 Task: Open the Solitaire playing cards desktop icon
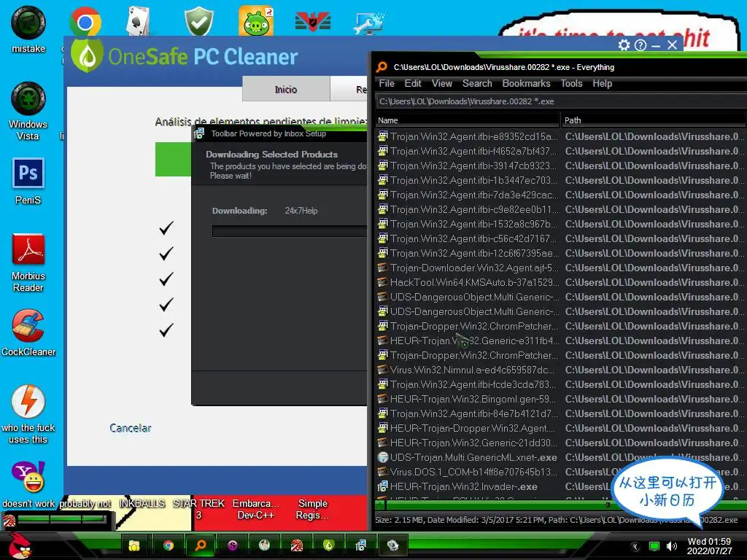pyautogui.click(x=139, y=22)
